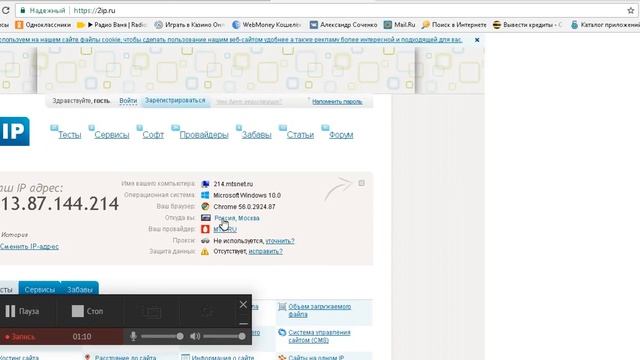Screen dimensions: 640x360
Task: Dismiss the cookie notice with X
Action: [477, 40]
